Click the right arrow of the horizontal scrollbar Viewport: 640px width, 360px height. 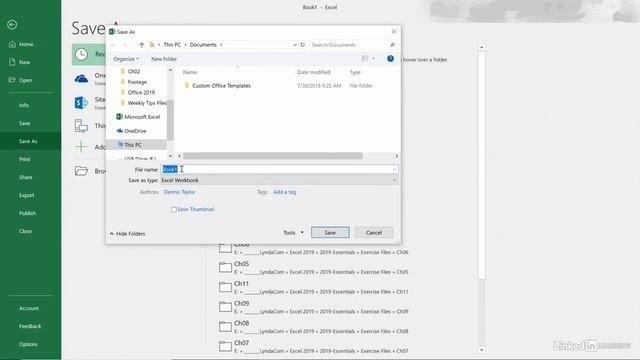tap(396, 156)
